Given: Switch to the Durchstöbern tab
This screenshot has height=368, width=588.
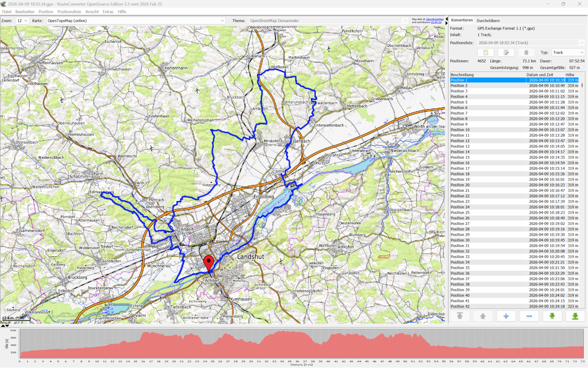Looking at the screenshot, I should [488, 21].
